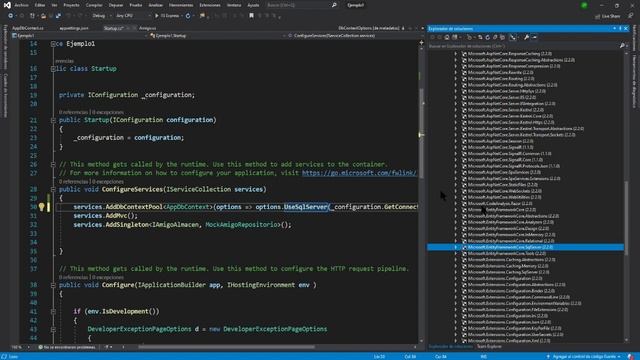640x360 pixels.
Task: Click the save all toolbar icon
Action: point(58,16)
